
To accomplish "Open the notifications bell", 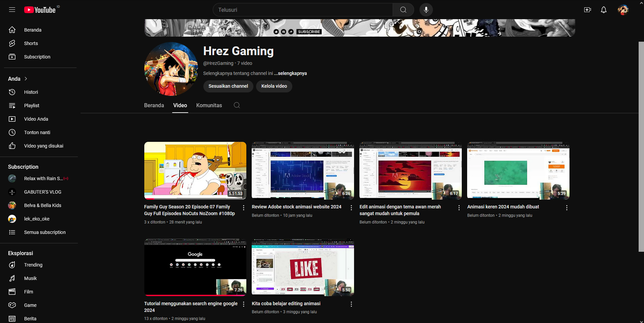I will 603,10.
